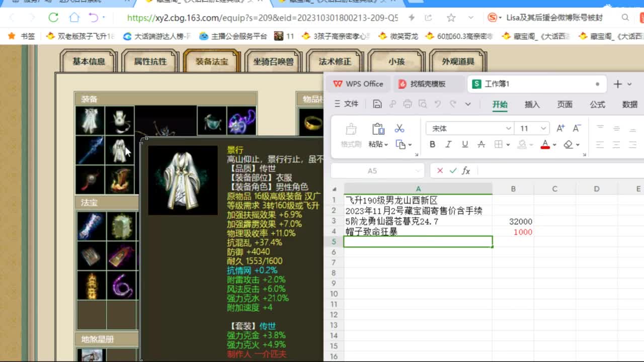The width and height of the screenshot is (644, 362).
Task: Print the WPS workbook
Action: click(x=408, y=104)
